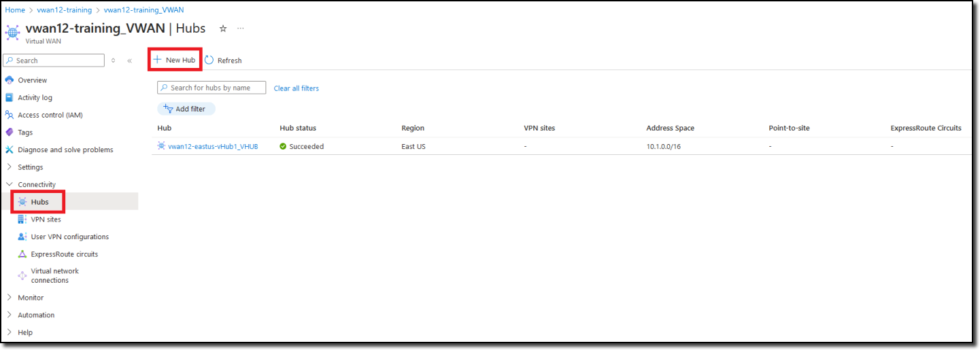
Task: Focus the Search for hubs by name box
Action: (212, 88)
